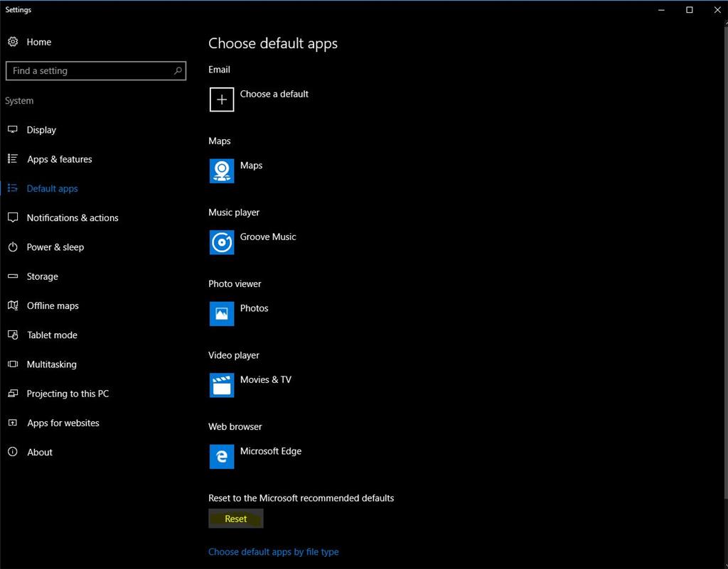Click the Reset button
728x569 pixels.
[236, 519]
